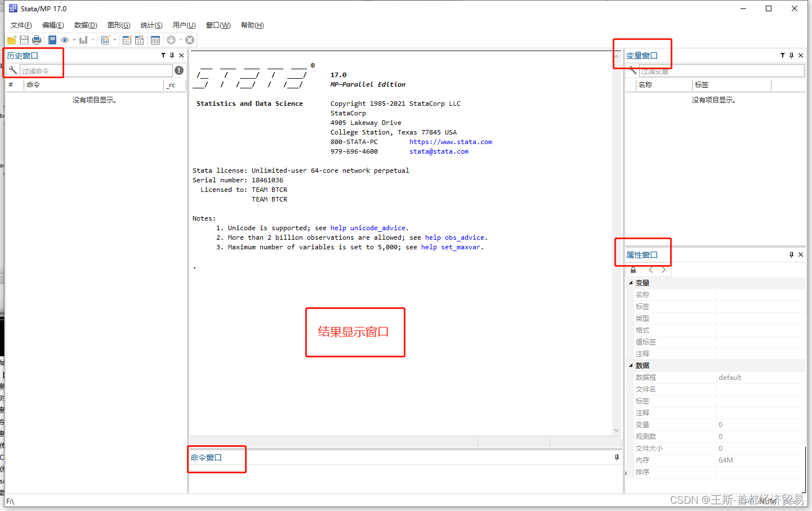Click the Results scrollbar down arrow
Screen dimensions: 812x511
pyautogui.click(x=616, y=431)
